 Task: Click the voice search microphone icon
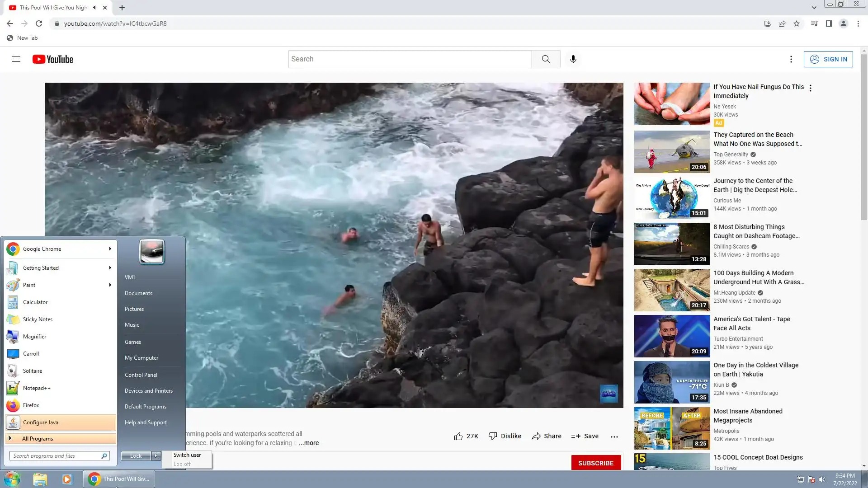[x=573, y=59]
